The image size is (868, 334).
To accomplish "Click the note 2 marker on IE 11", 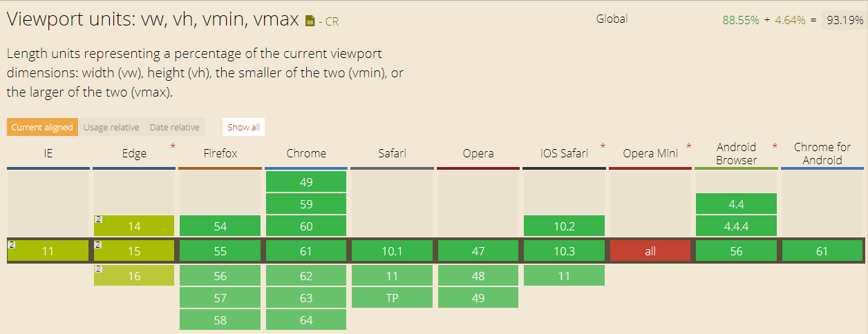I will (12, 244).
